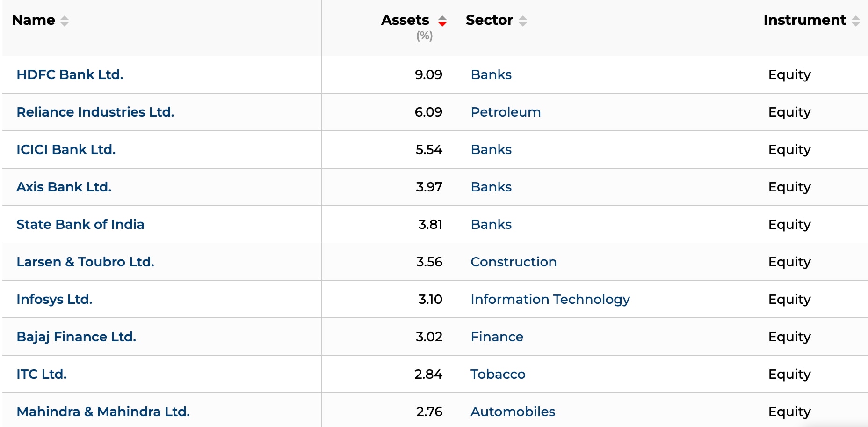Image resolution: width=868 pixels, height=427 pixels.
Task: Sort by Sector using arrow icon
Action: point(522,21)
